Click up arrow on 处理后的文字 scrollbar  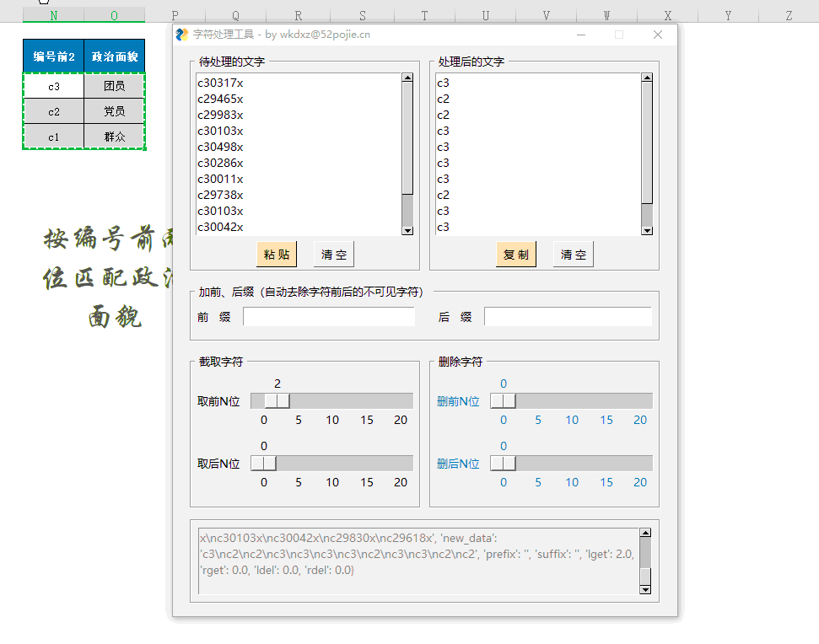[x=647, y=76]
